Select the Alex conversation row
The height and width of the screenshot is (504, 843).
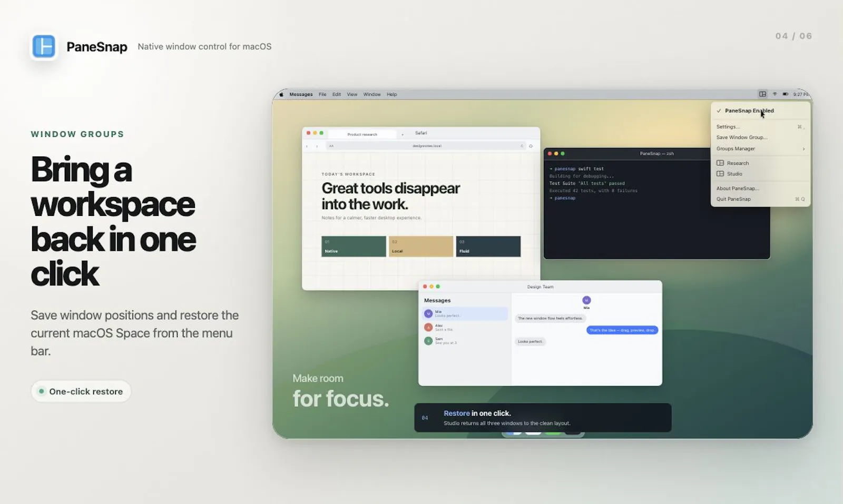pyautogui.click(x=465, y=328)
